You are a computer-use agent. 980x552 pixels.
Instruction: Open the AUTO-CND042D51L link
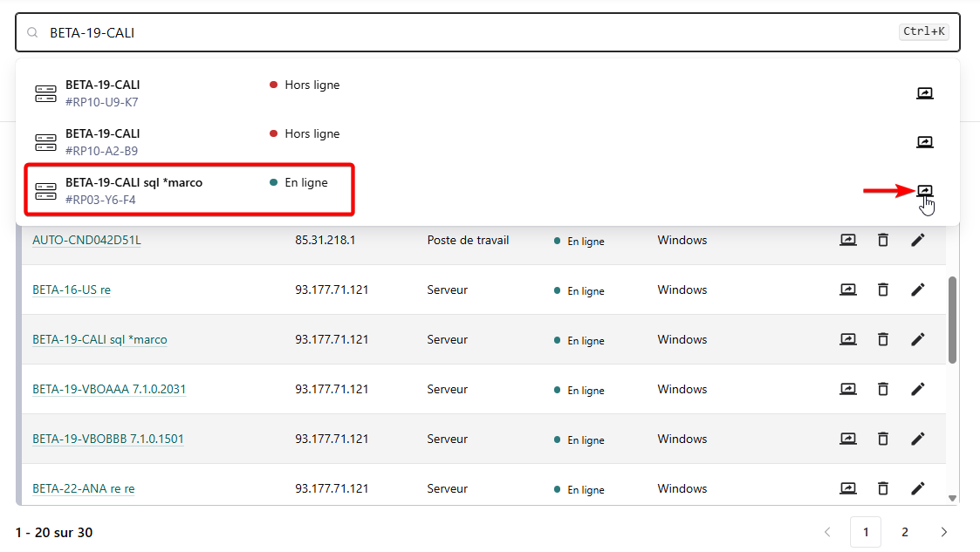pyautogui.click(x=88, y=240)
